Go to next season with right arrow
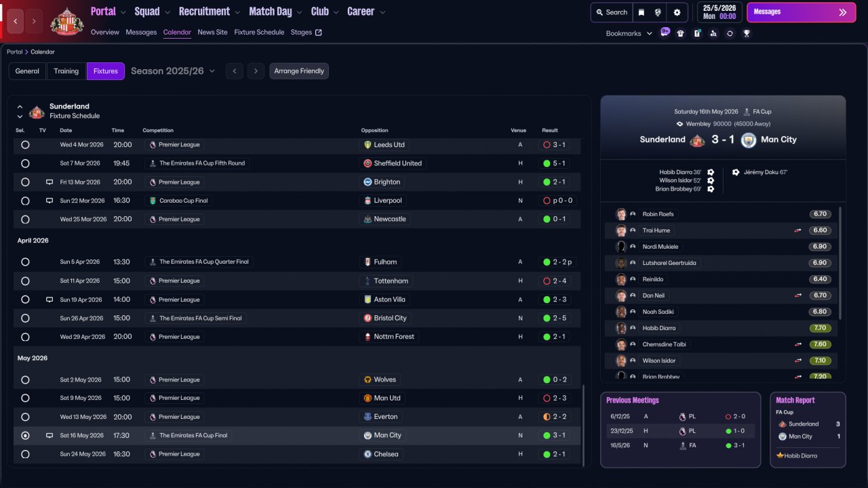Screen dimensions: 868x488 pos(256,71)
